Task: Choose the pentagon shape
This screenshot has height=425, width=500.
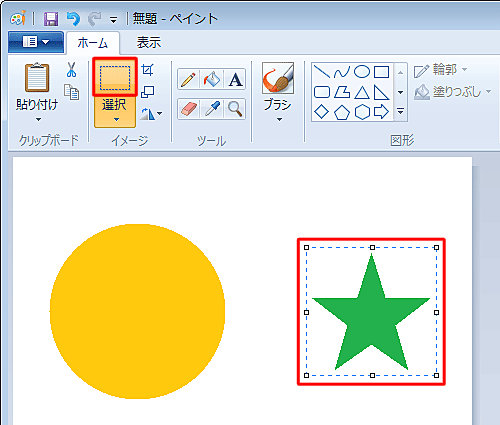Action: [x=342, y=112]
